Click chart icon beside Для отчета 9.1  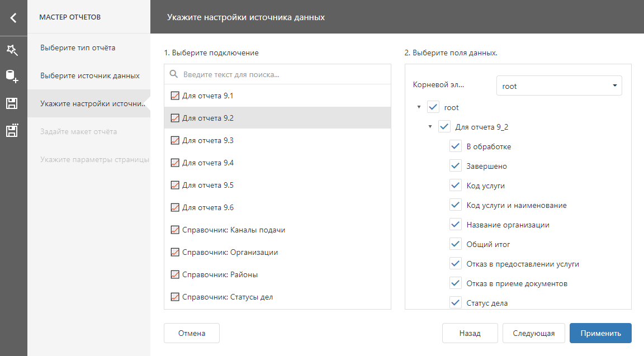[175, 96]
